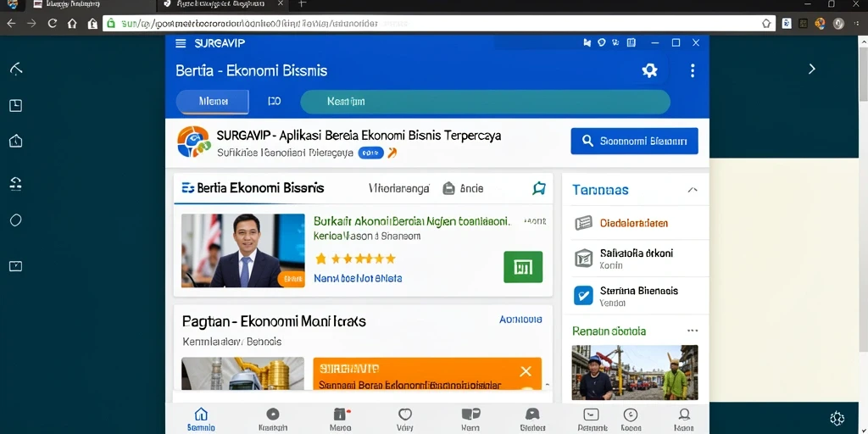Click the orange badge on the article photo
This screenshot has width=868, height=434.
pos(291,280)
